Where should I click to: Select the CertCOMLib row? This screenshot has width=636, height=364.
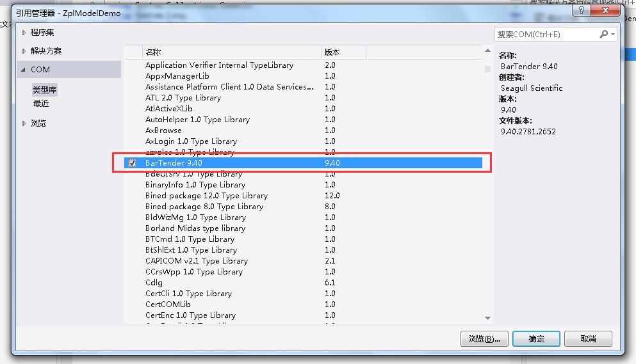(303, 305)
